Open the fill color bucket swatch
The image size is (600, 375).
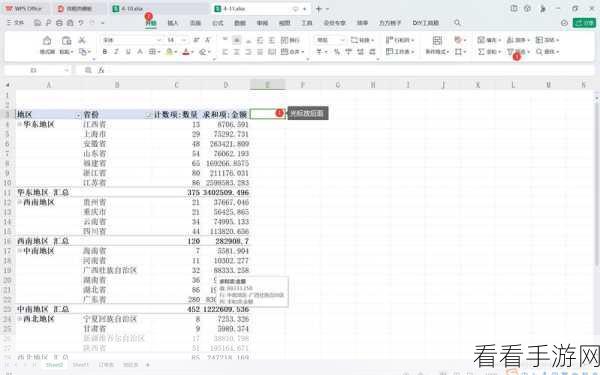click(x=169, y=52)
